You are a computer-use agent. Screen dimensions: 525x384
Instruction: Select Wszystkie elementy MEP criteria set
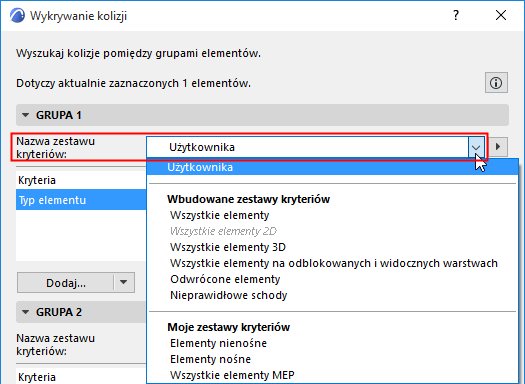pos(232,375)
